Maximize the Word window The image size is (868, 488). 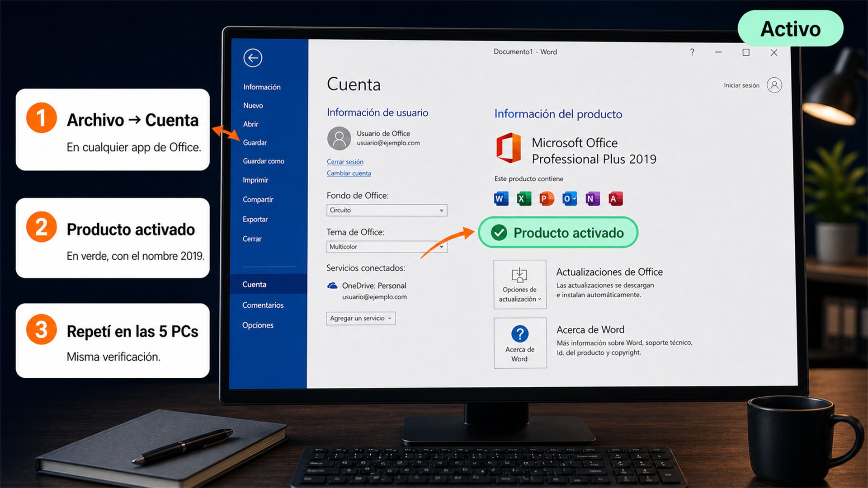746,52
